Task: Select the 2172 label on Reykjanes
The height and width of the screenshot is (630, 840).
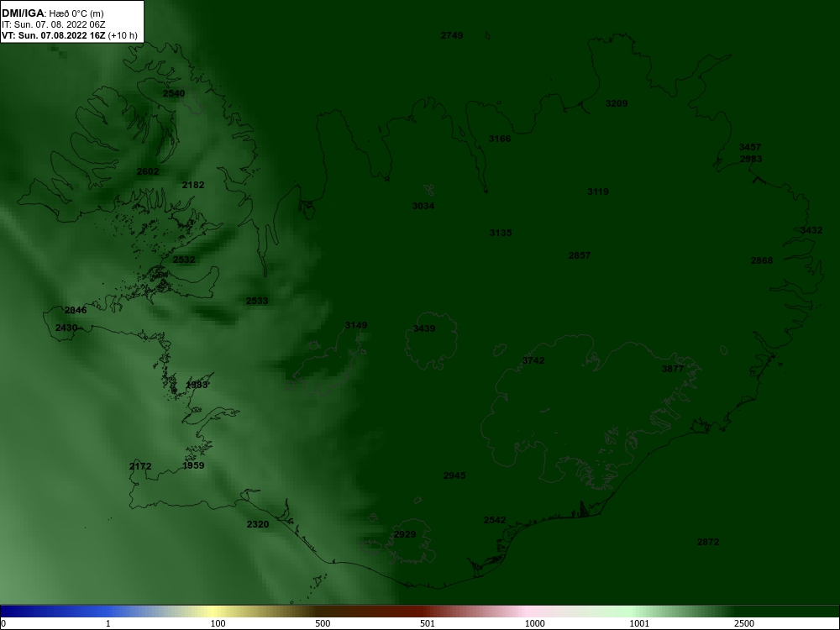Action: (x=140, y=466)
